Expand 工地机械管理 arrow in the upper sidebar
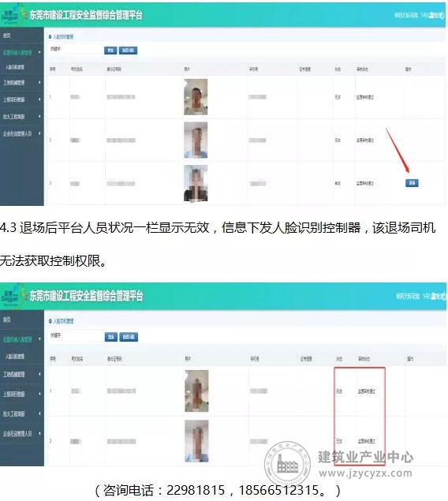 tap(39, 82)
